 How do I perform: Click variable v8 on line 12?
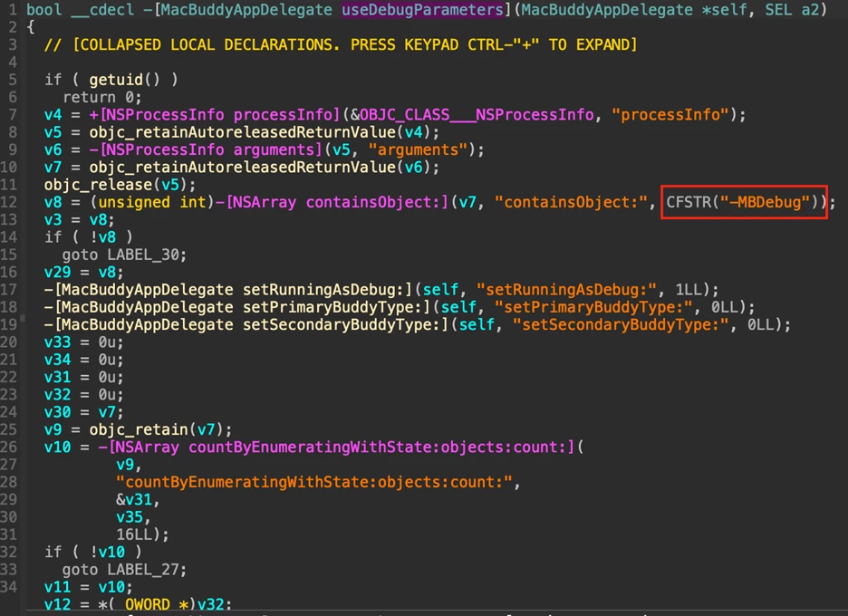(52, 202)
